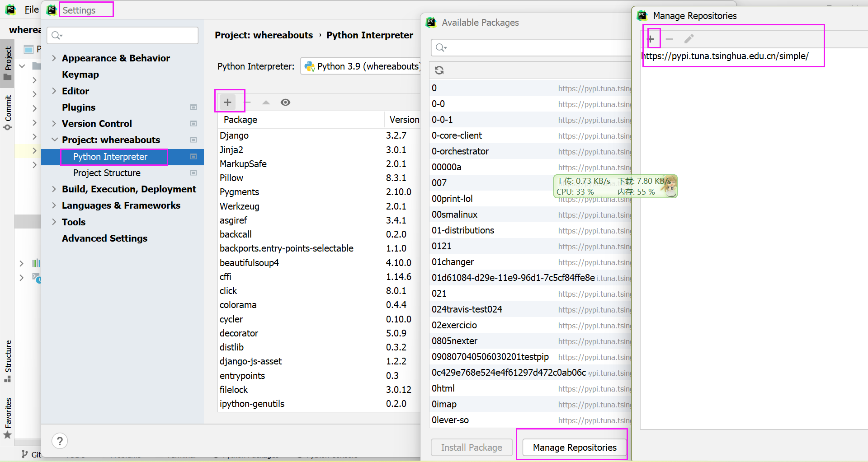
Task: Select the tsinghua repository URL entry
Action: pyautogui.click(x=725, y=56)
